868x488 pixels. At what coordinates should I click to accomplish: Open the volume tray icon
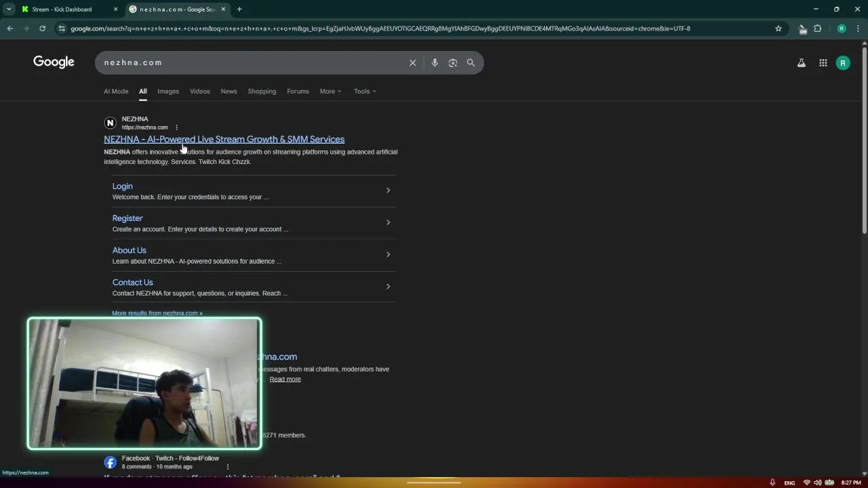(x=818, y=483)
